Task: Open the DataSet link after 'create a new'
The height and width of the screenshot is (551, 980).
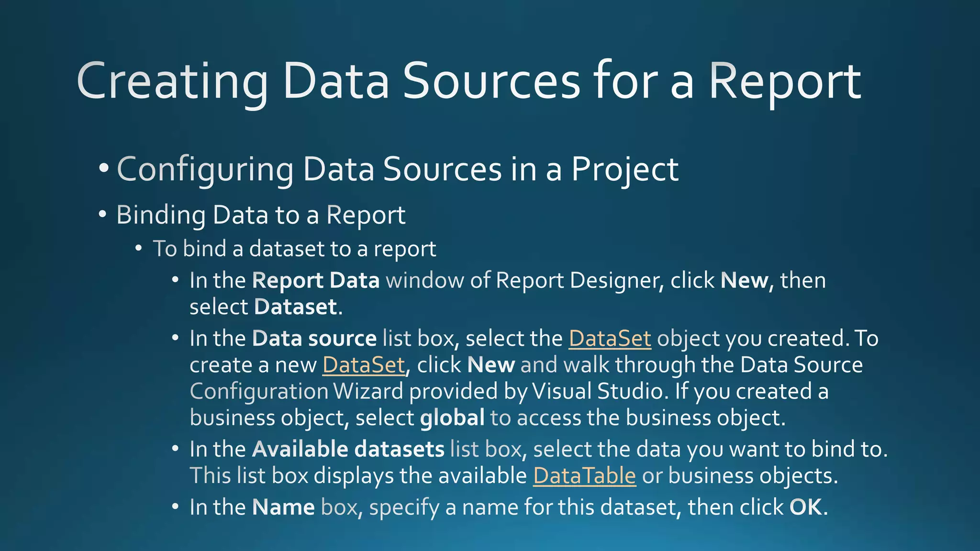Action: (364, 365)
